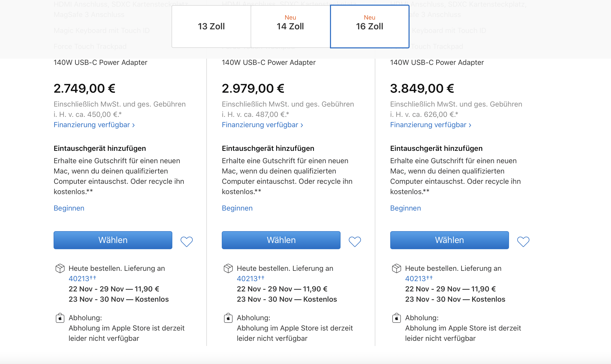Click 'Eintauschgerät hinzufügen' heading in the 3.849,00 € column
611x364 pixels.
[436, 149]
